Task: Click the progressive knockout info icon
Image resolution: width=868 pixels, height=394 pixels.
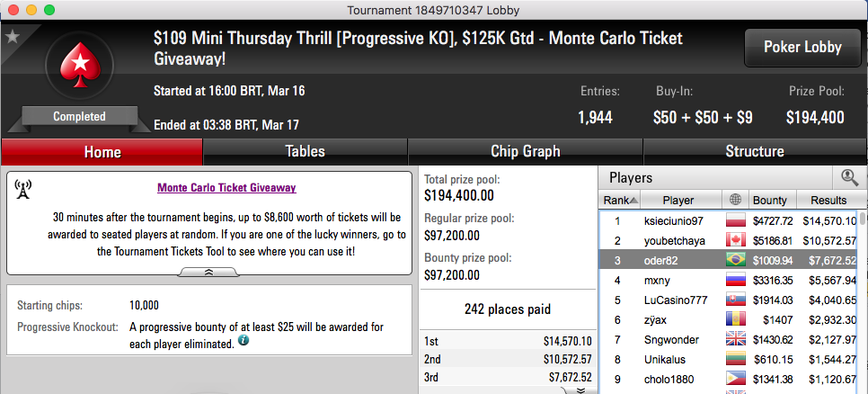Action: (243, 341)
